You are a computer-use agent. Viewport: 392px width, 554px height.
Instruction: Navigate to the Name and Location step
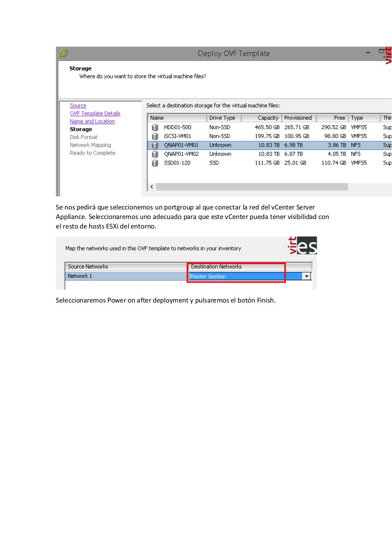click(92, 121)
